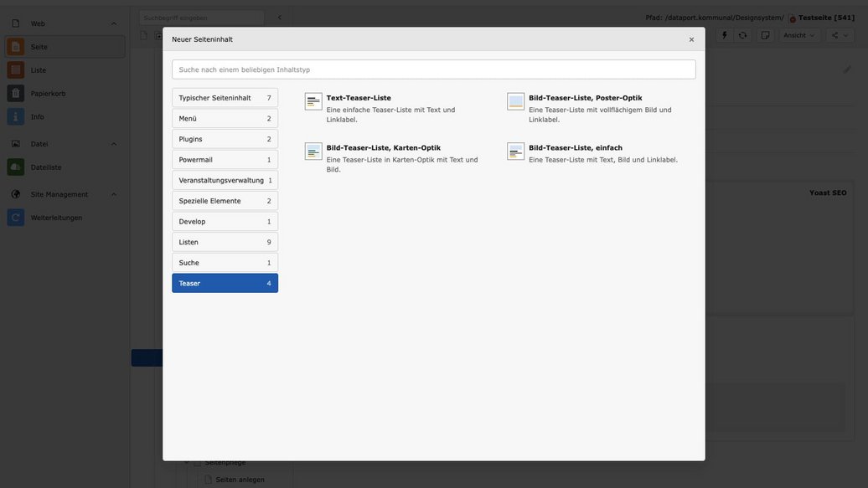The width and height of the screenshot is (868, 488).
Task: Collapse the Site Management group
Action: pos(114,194)
